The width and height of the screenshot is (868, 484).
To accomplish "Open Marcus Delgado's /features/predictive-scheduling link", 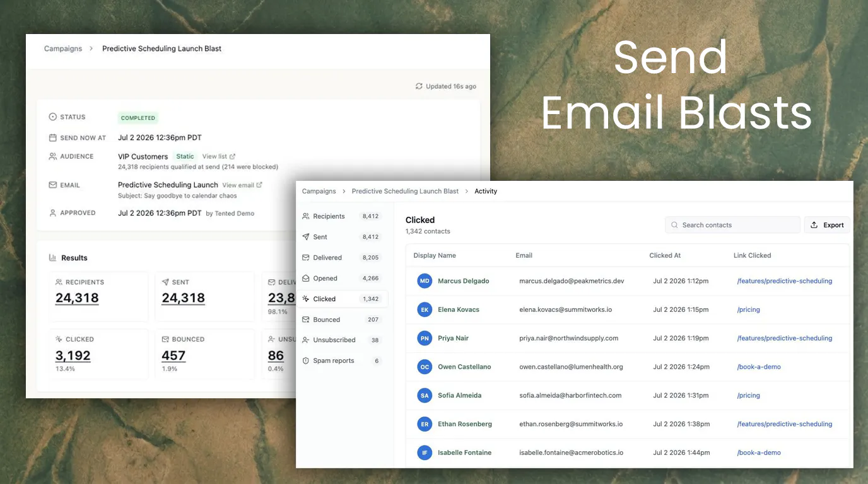I will pyautogui.click(x=785, y=281).
